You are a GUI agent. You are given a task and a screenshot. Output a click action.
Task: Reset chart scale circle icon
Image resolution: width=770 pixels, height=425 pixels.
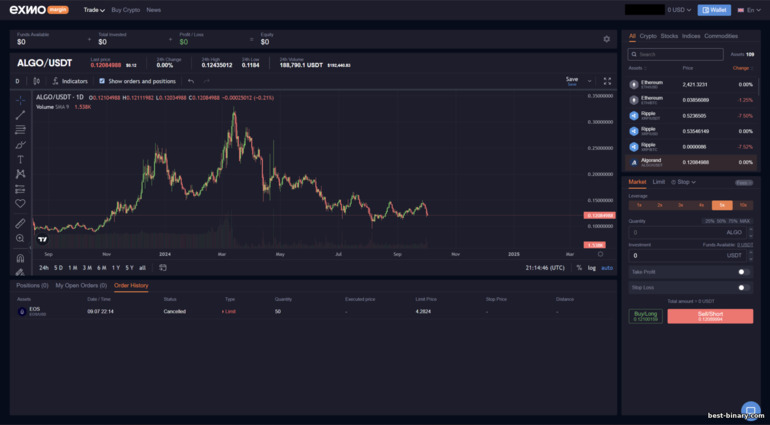click(600, 254)
